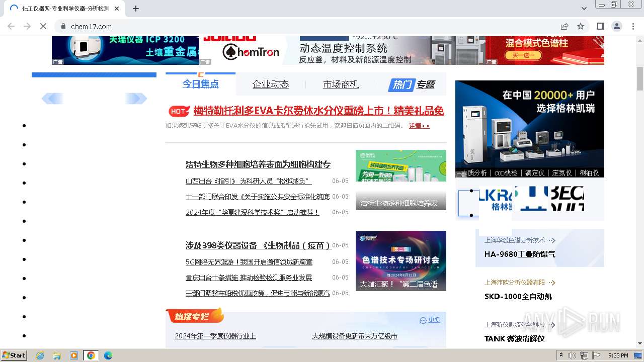644x362 pixels.
Task: Click right carousel arrow in sidebar
Action: [136, 99]
